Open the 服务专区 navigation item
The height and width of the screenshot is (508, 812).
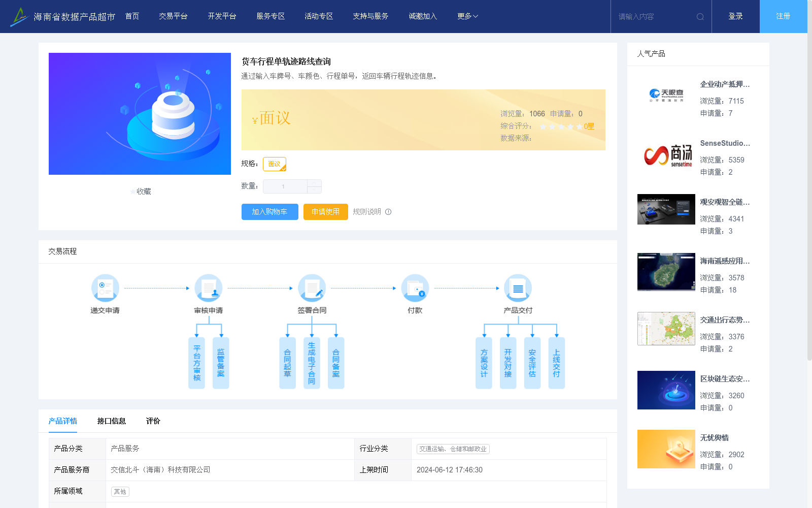[x=270, y=16]
